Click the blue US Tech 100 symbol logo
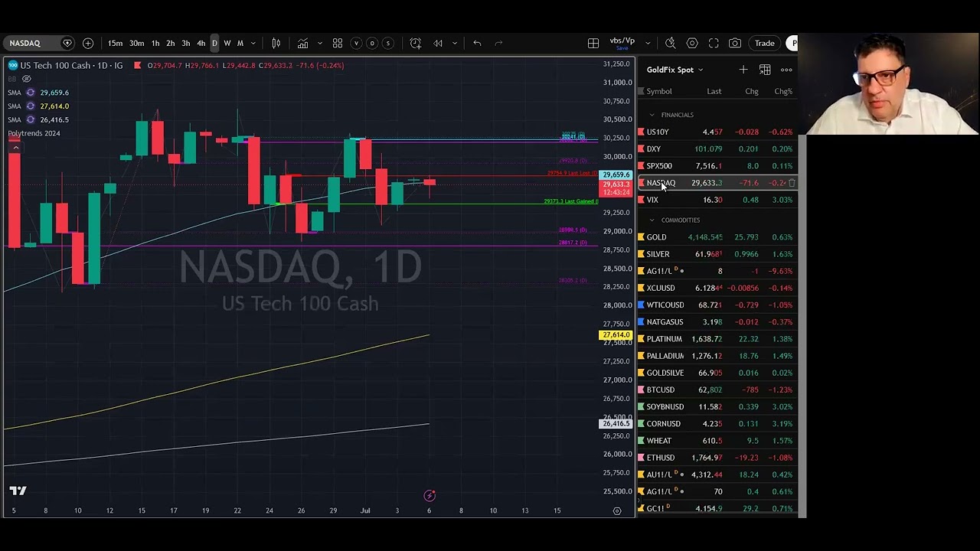 pos(13,66)
